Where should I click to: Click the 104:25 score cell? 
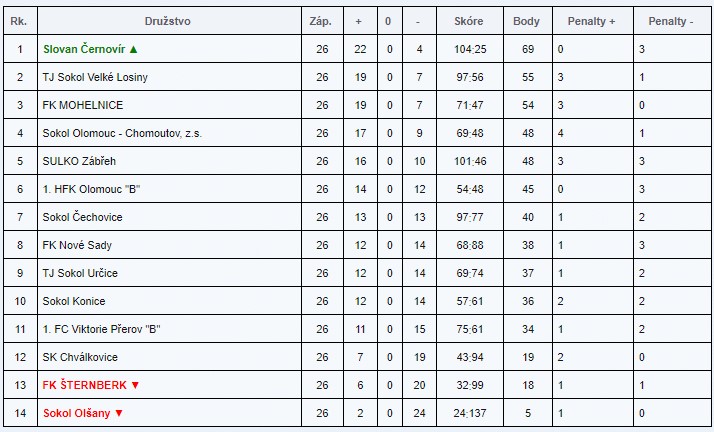[469, 49]
